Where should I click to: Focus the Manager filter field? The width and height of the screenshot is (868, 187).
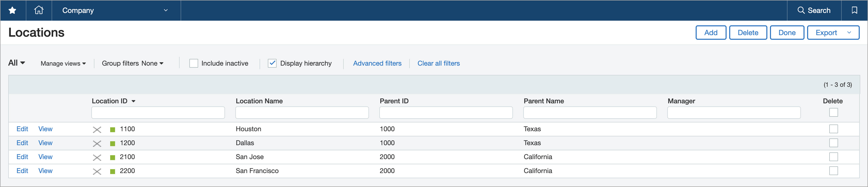tap(734, 113)
